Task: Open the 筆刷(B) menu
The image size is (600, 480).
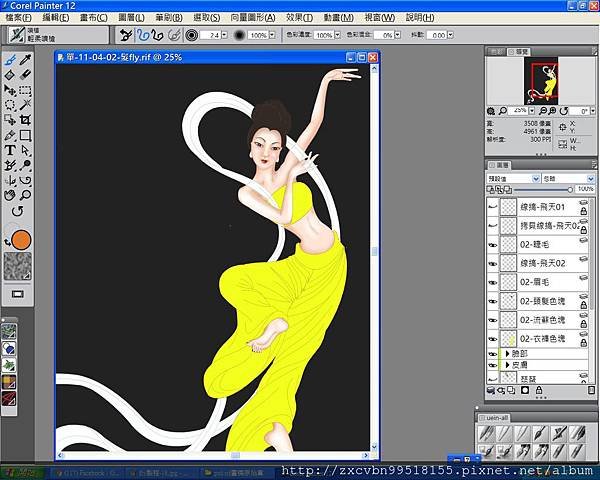Action: point(169,18)
